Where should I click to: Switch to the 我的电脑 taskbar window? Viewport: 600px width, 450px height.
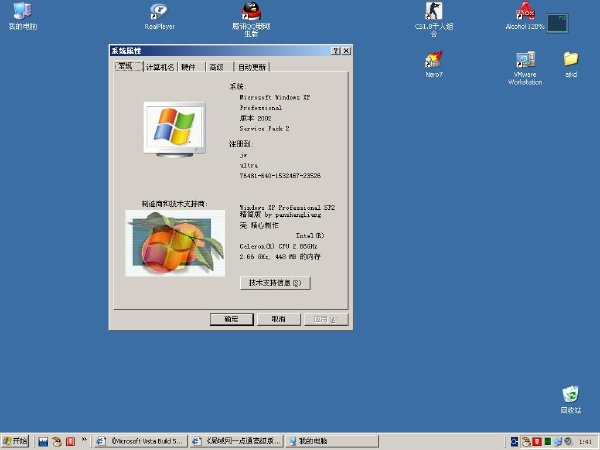click(x=332, y=441)
